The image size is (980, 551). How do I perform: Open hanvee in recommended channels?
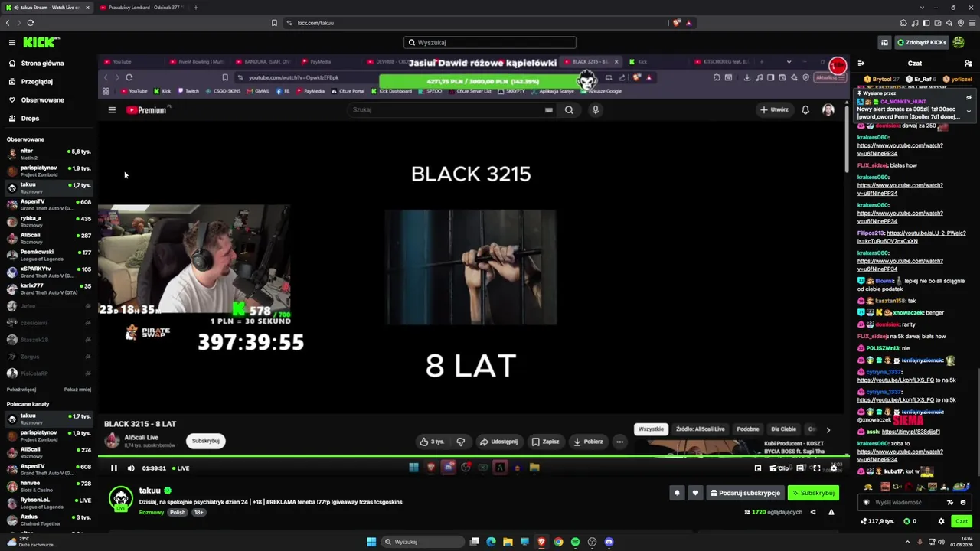(x=49, y=487)
